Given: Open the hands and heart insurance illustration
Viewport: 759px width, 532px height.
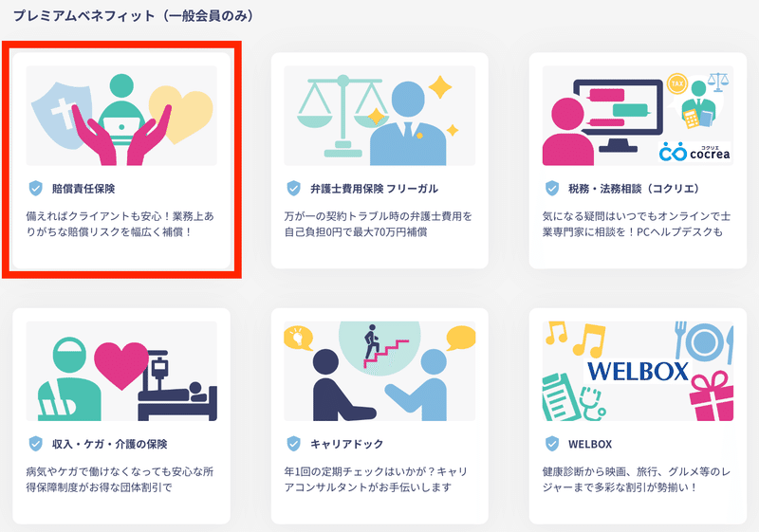Looking at the screenshot, I should coord(121,116).
